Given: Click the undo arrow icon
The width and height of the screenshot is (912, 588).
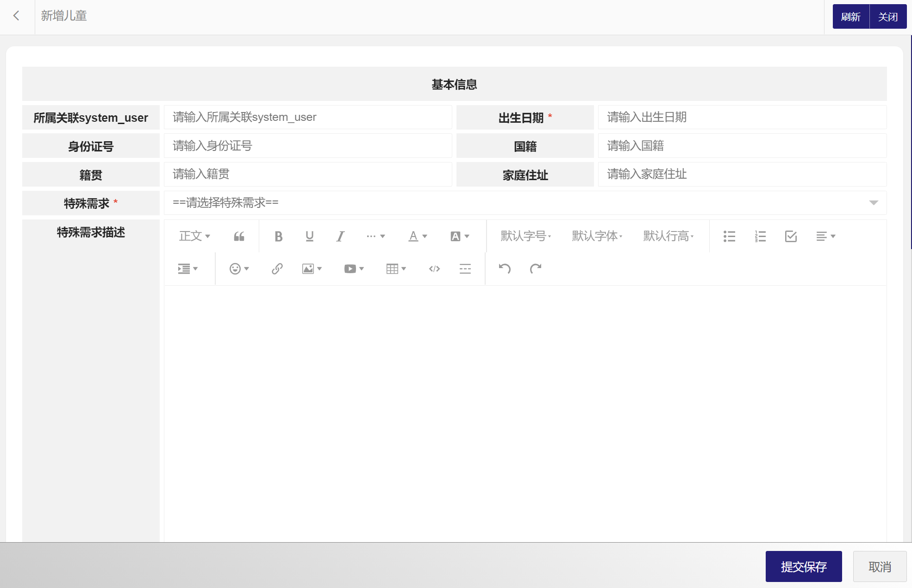Looking at the screenshot, I should 505,269.
